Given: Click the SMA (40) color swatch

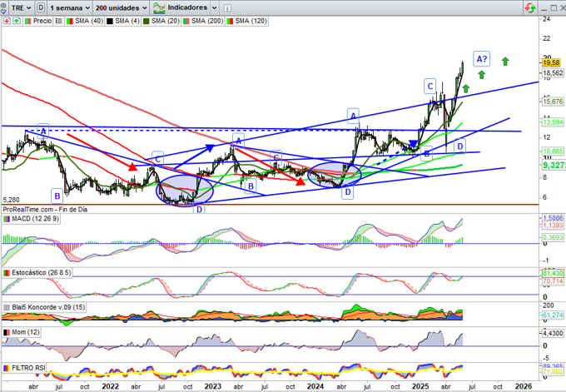Looking at the screenshot, I should click(69, 22).
